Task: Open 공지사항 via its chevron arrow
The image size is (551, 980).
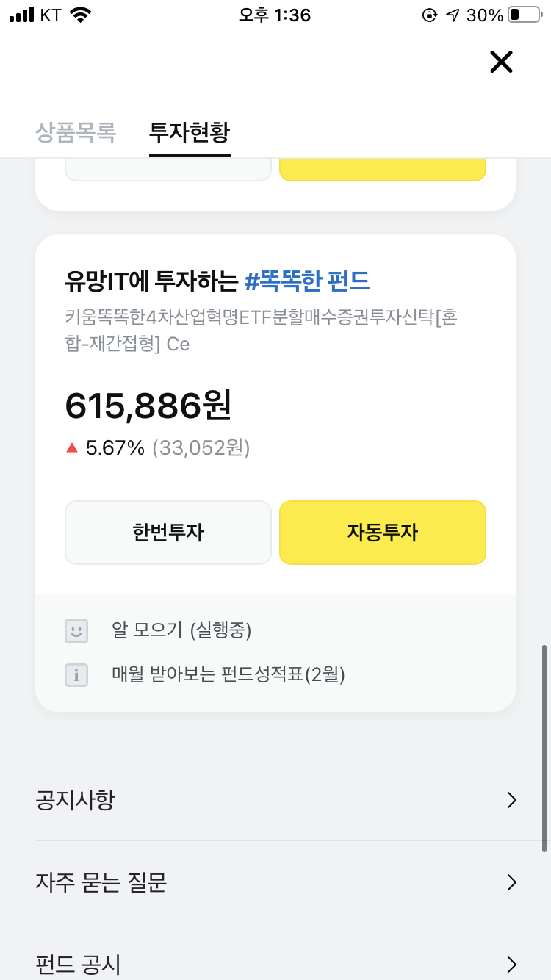Action: 512,800
